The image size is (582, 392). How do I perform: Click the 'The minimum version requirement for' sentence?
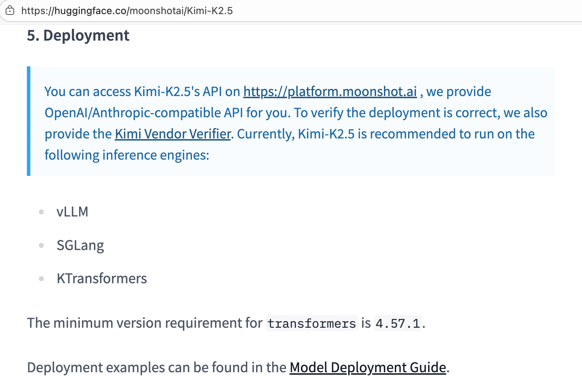click(x=145, y=323)
